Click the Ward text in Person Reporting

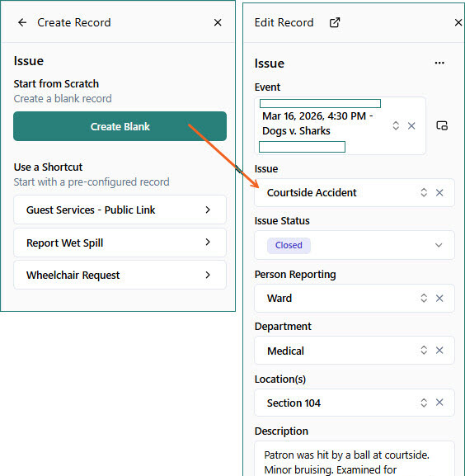point(279,298)
